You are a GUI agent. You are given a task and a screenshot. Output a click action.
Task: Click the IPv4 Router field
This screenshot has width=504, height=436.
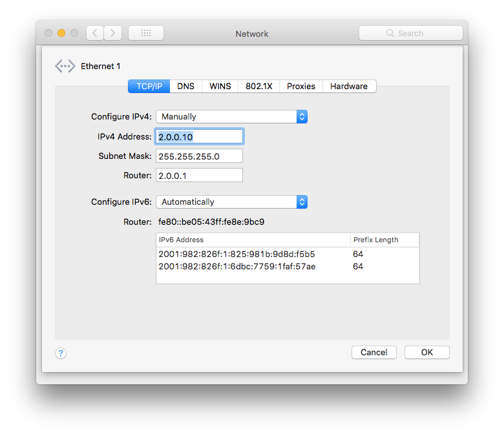pyautogui.click(x=199, y=176)
